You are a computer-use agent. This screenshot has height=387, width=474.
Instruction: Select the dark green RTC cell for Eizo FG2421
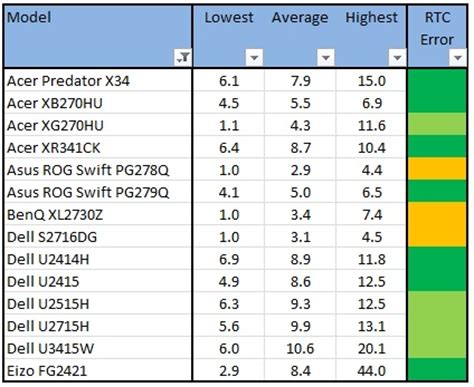coord(437,370)
